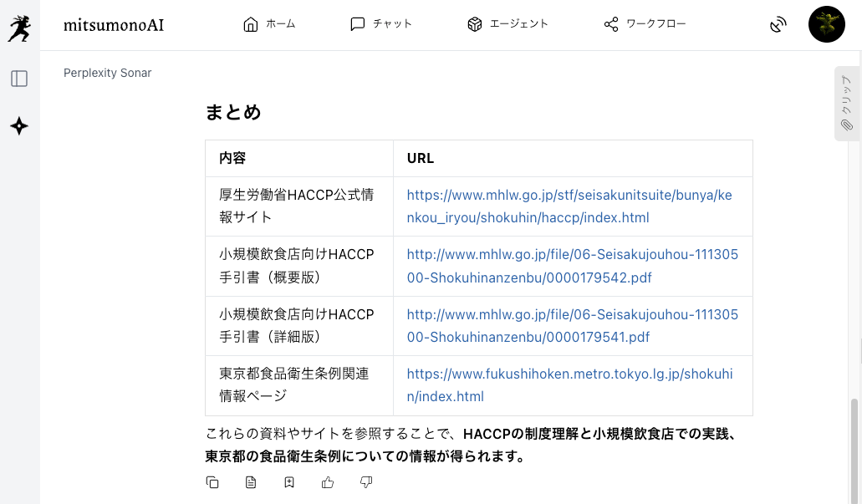Image resolution: width=862 pixels, height=504 pixels.
Task: Open the 0000179541.pdf detailed handbook link
Action: coord(572,326)
